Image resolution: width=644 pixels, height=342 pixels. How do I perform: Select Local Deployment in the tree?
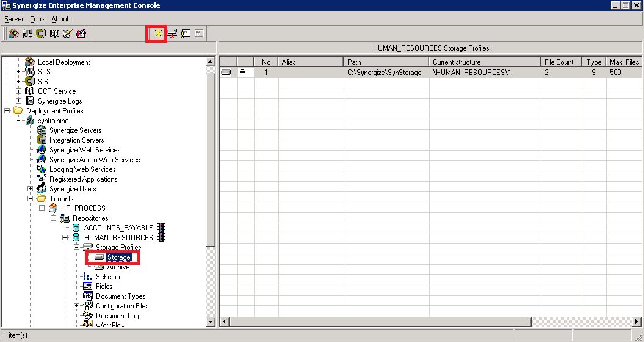(x=63, y=62)
